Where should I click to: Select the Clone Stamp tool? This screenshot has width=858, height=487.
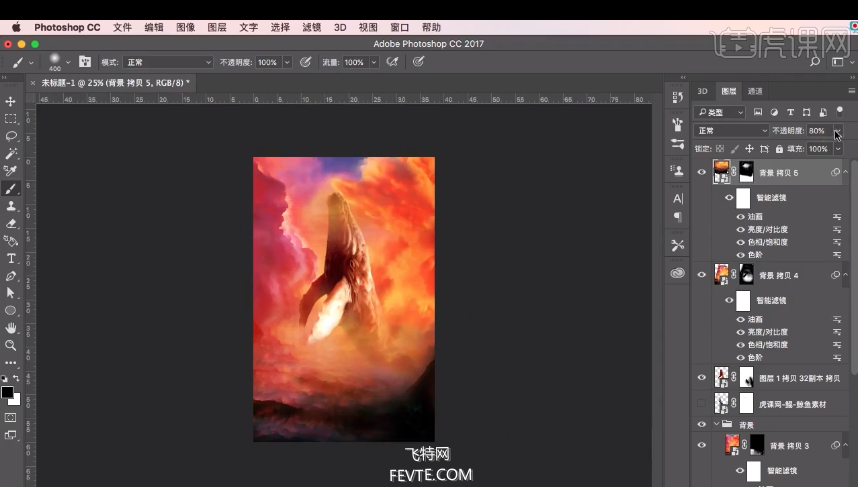point(10,206)
